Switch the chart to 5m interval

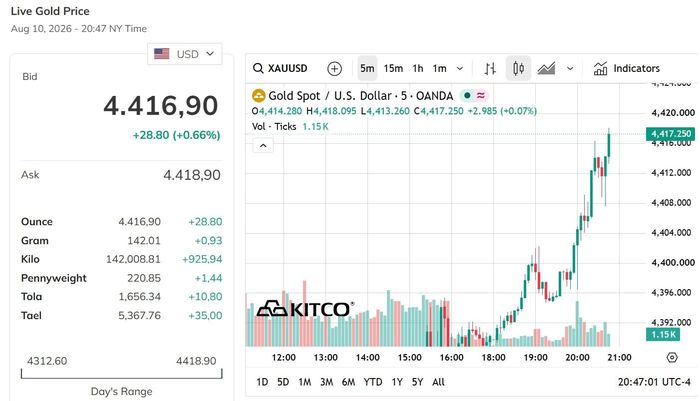click(367, 68)
